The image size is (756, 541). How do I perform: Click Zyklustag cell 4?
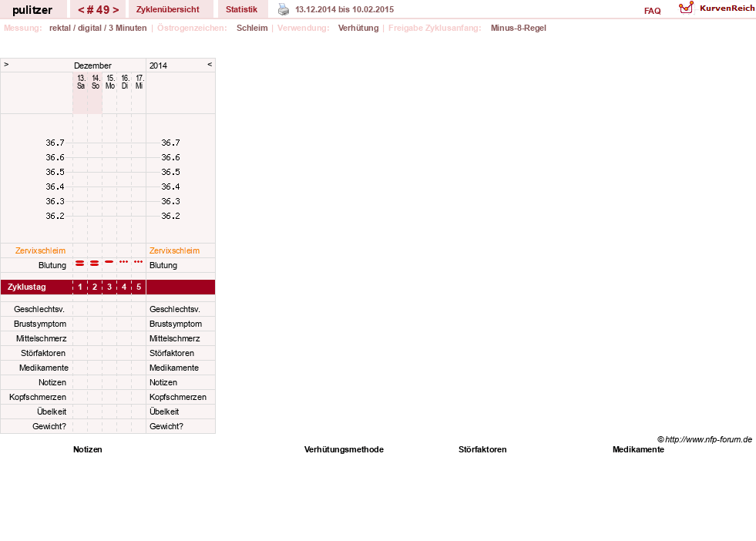click(x=124, y=287)
